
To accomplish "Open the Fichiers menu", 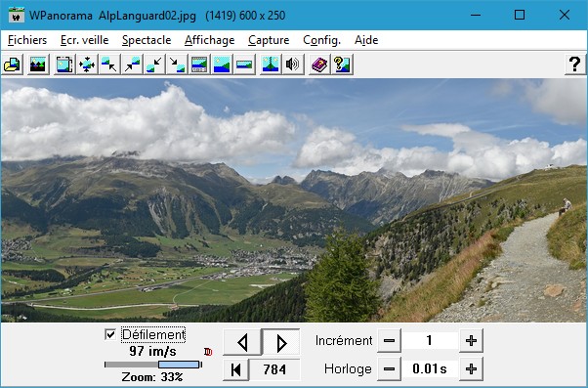I will point(27,40).
